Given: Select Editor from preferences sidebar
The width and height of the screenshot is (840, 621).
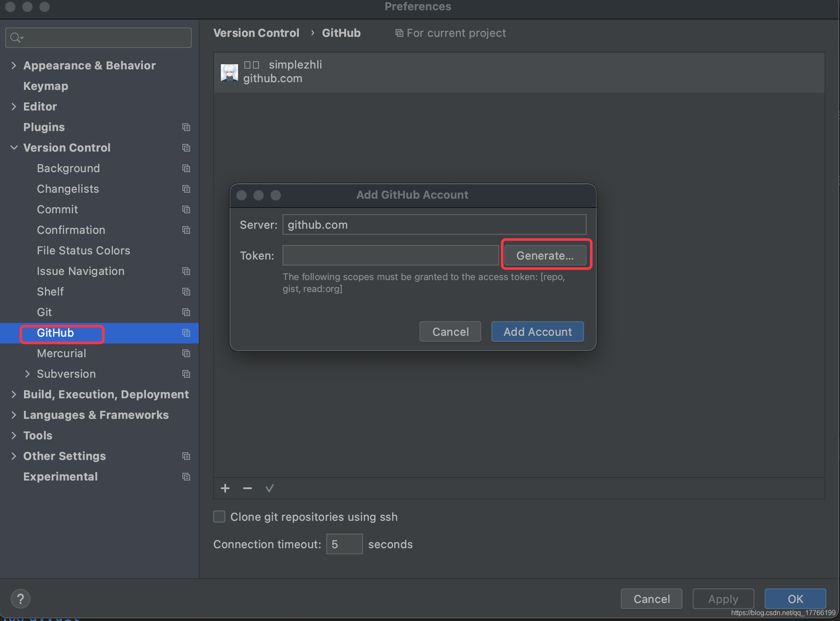Looking at the screenshot, I should click(x=40, y=106).
